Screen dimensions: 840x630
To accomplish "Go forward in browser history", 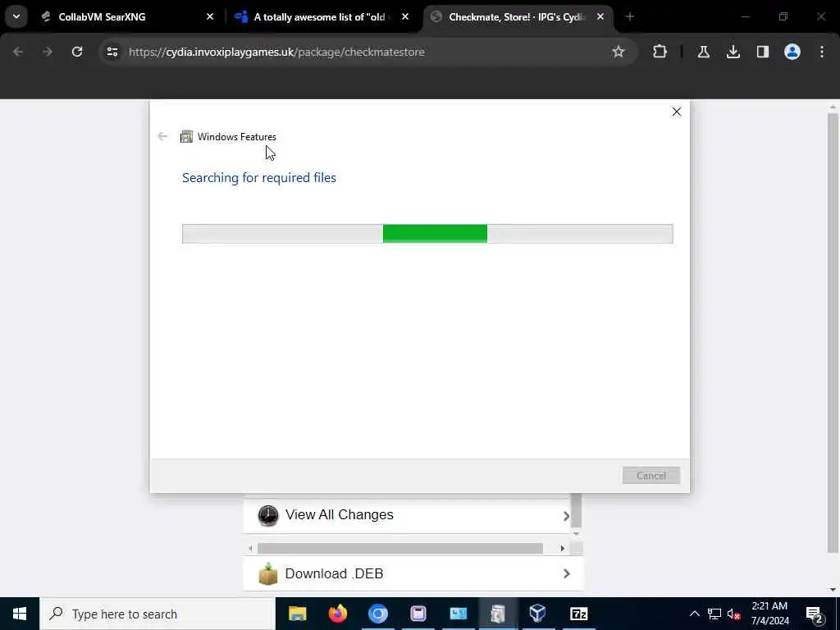I will point(47,52).
